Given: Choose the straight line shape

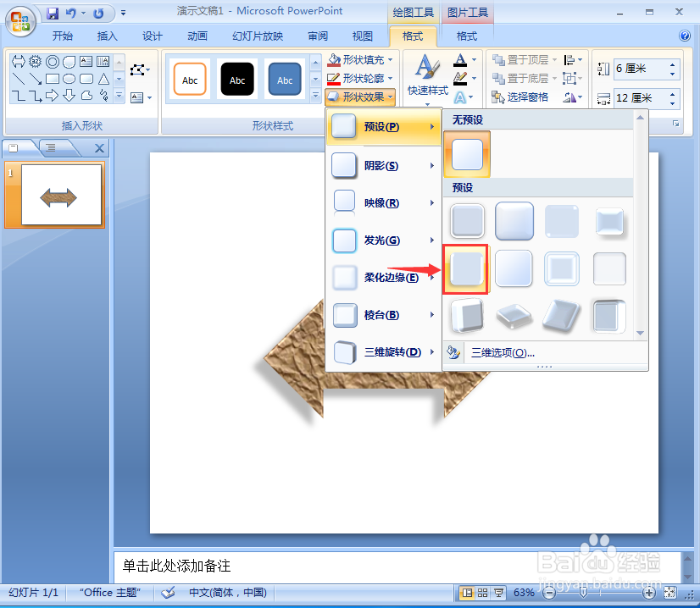Looking at the screenshot, I should [x=19, y=79].
